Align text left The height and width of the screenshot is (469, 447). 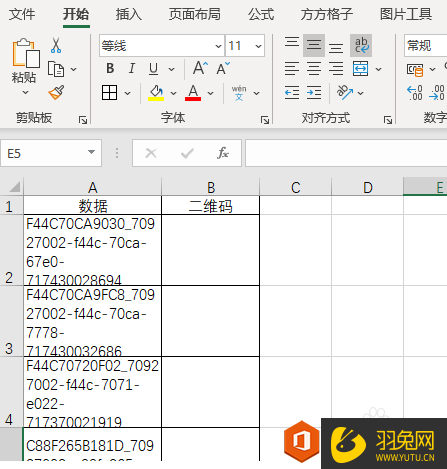(x=292, y=69)
